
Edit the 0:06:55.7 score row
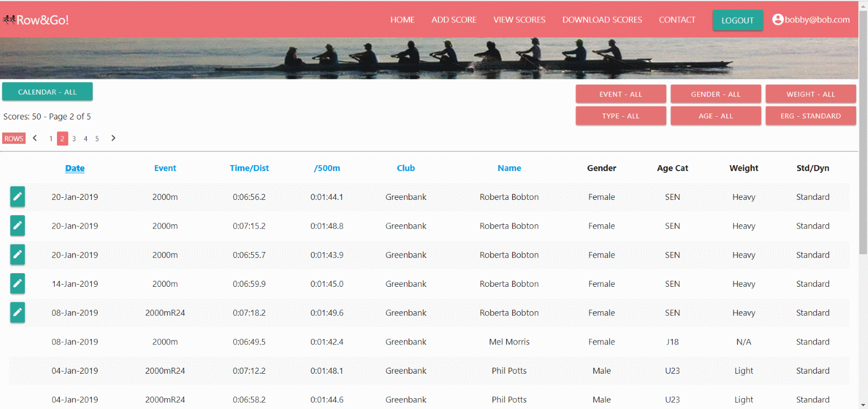[x=17, y=254]
